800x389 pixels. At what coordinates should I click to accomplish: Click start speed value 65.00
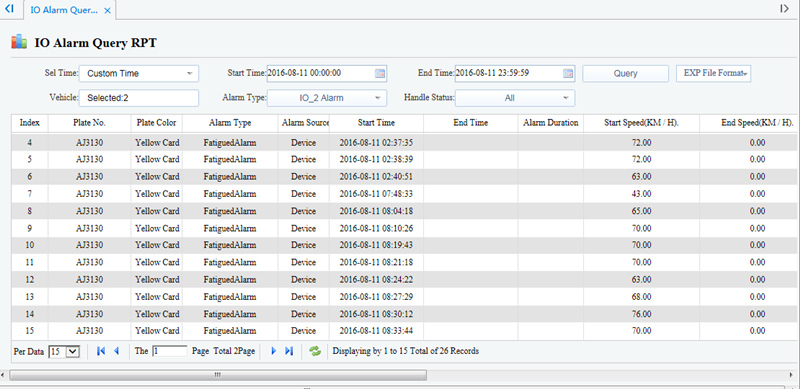point(641,211)
